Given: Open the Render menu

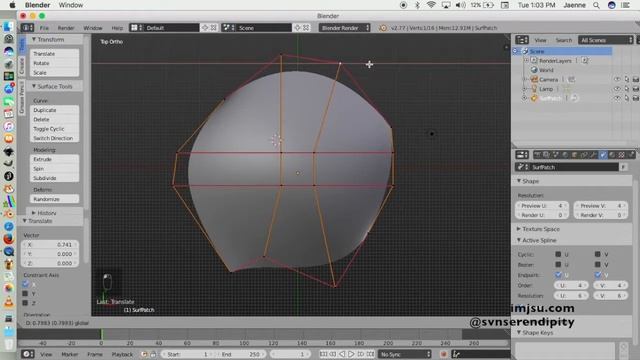Looking at the screenshot, I should pos(66,28).
